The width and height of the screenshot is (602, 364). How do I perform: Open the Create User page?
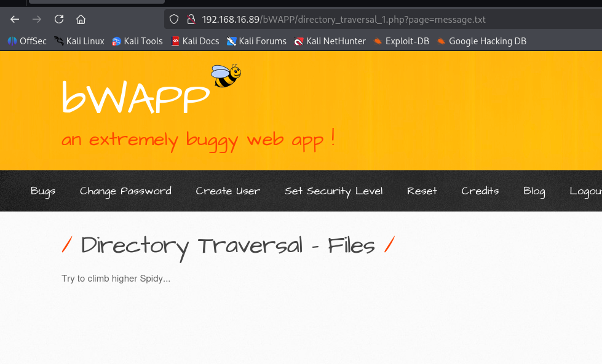pos(228,191)
